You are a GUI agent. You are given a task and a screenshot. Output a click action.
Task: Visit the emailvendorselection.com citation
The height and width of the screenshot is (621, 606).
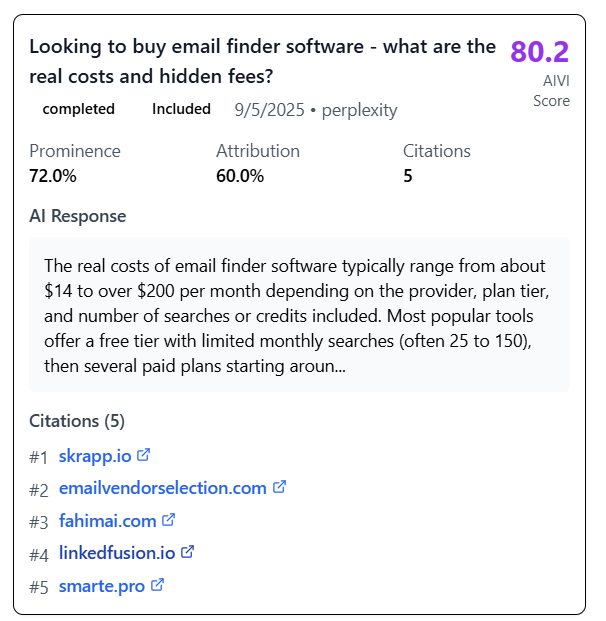tap(163, 488)
